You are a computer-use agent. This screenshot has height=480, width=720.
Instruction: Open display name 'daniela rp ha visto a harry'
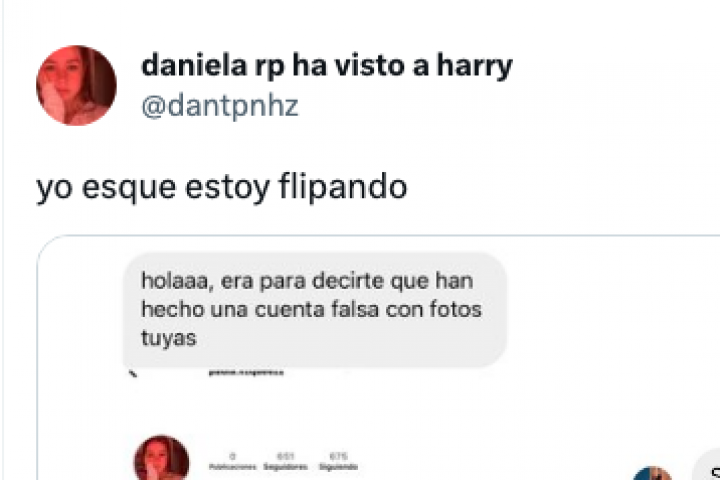tap(326, 66)
